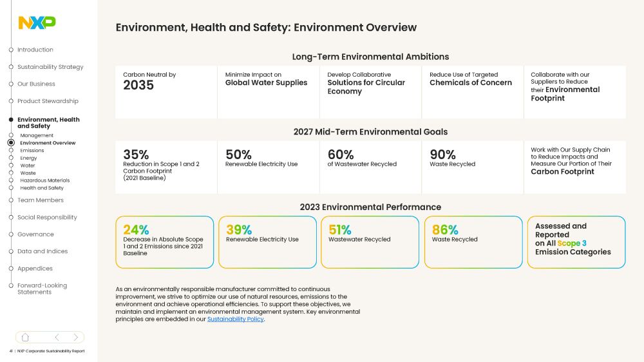644x362 pixels.
Task: Open the Sustainability Policy link
Action: tap(235, 319)
